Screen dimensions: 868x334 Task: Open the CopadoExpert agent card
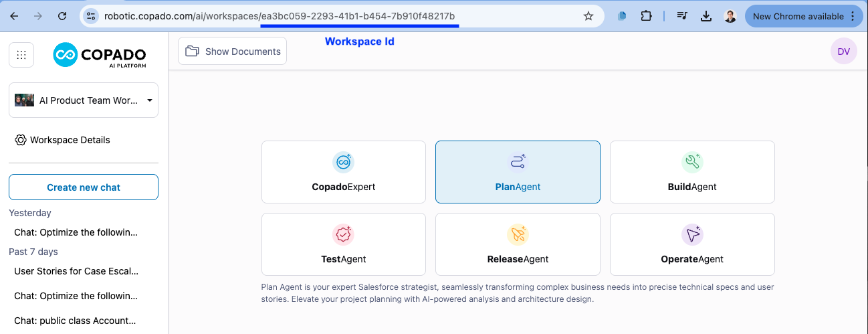pyautogui.click(x=343, y=172)
